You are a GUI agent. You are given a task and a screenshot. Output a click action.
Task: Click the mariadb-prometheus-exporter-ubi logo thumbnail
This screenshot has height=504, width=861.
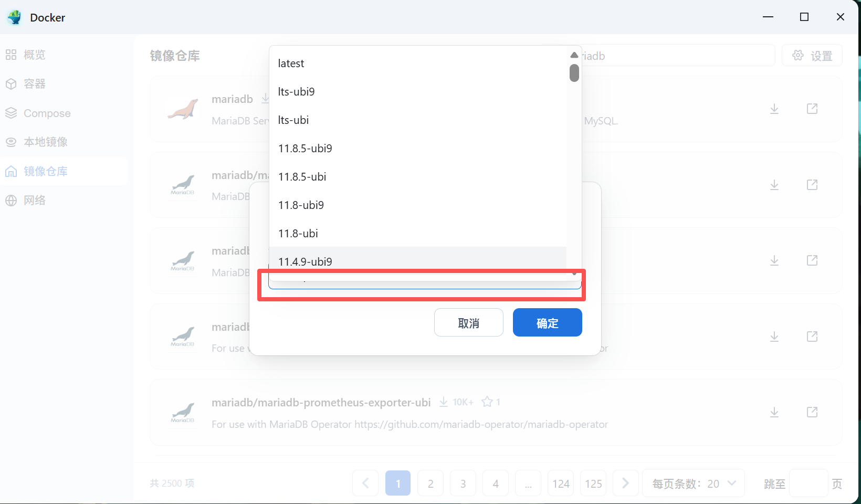[x=183, y=412]
